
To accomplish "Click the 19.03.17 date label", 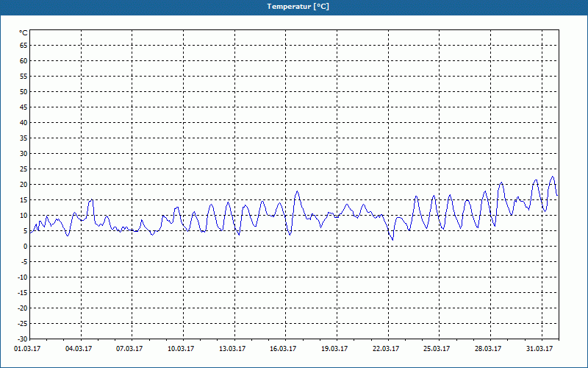I will (334, 349).
